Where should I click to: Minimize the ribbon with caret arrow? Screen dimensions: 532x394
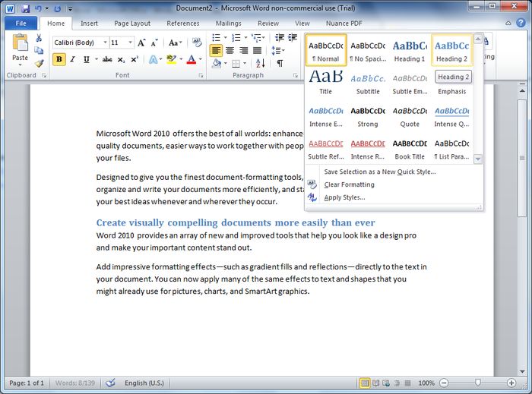click(x=508, y=23)
